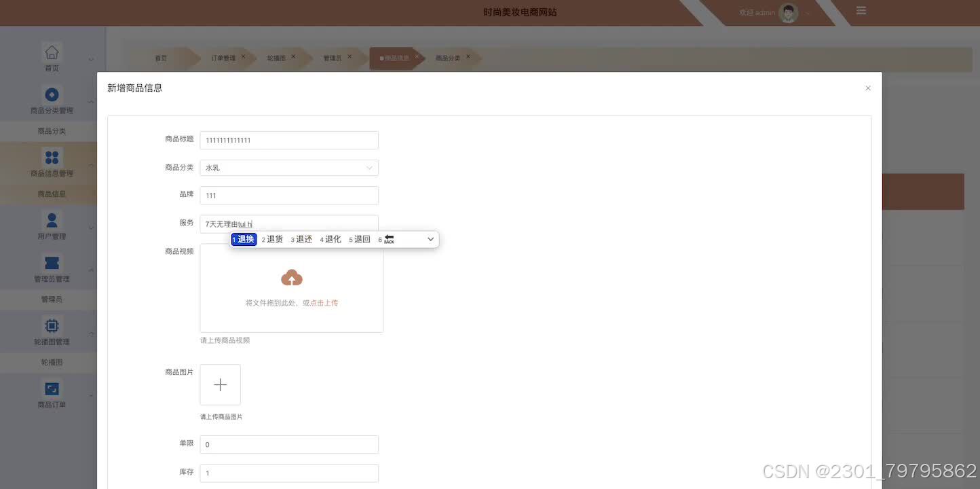Screen dimensions: 980x489
Task: Click the 商品分类管理 sidebar icon
Action: pos(52,94)
